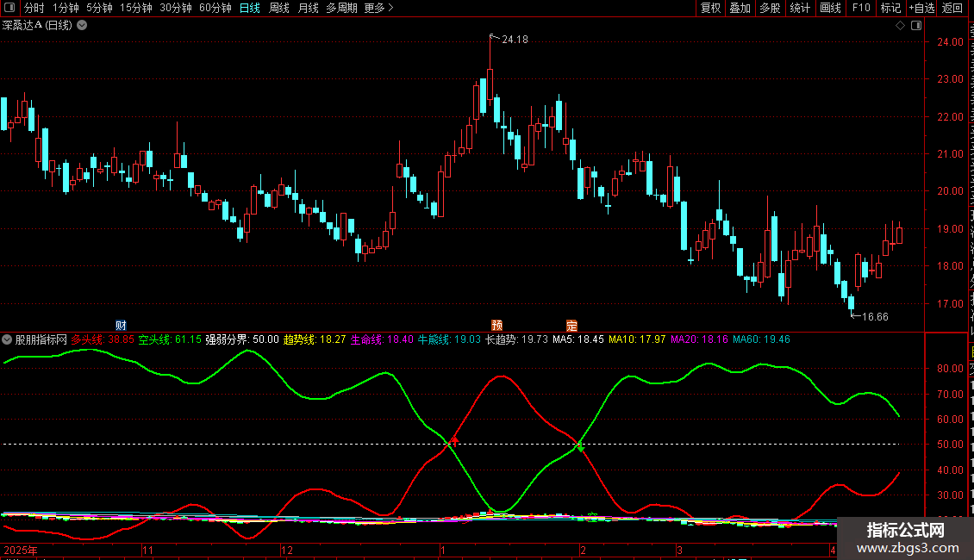This screenshot has height=560, width=974.
Task: Click the MA60: 19.46 label
Action: tap(762, 339)
